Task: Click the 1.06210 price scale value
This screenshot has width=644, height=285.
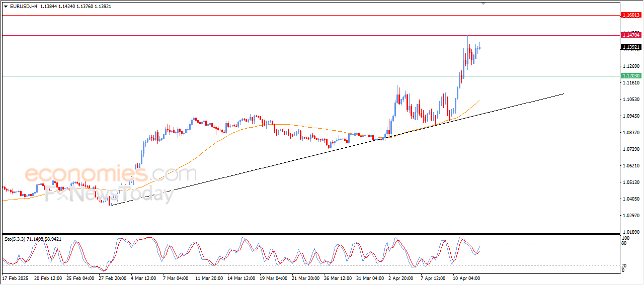Action: click(631, 166)
